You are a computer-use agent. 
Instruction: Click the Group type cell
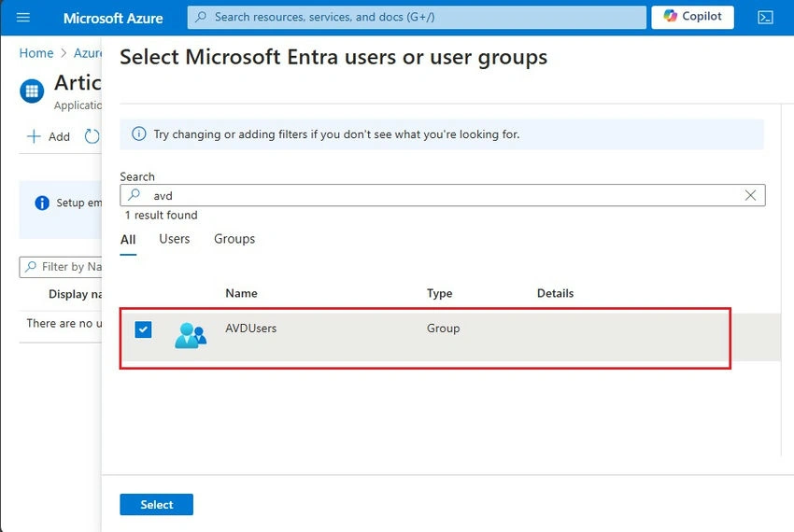click(x=443, y=329)
